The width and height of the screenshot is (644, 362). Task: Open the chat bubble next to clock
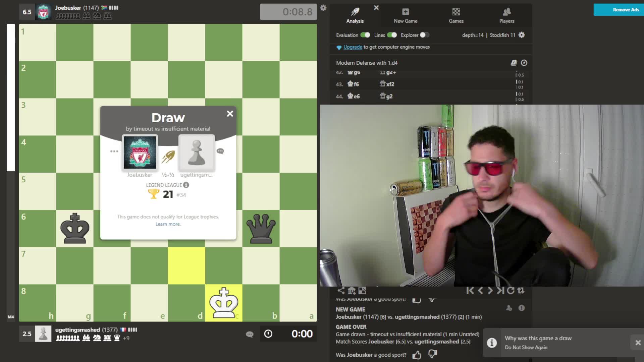pyautogui.click(x=250, y=334)
